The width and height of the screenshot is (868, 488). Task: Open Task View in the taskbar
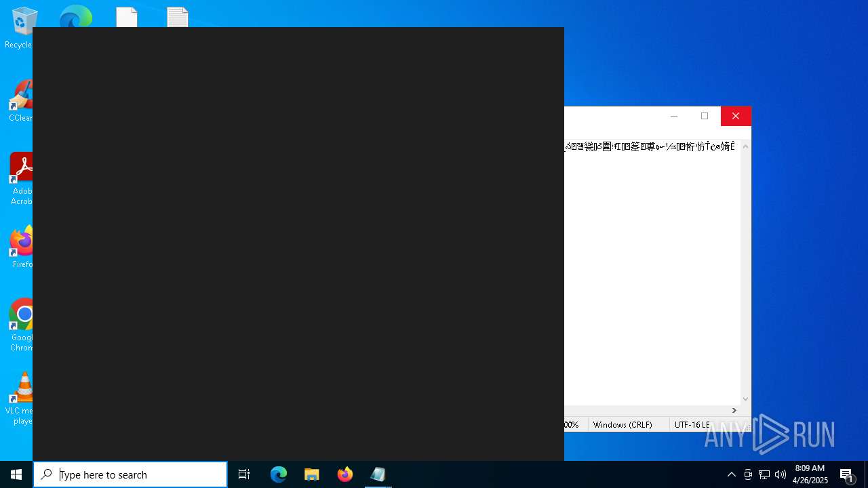[x=244, y=474]
